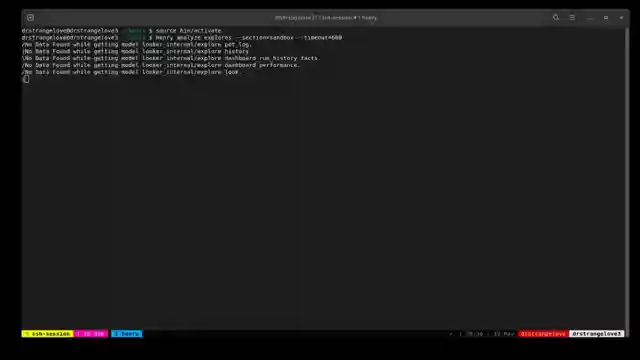
Task: Switch to the pink tmux window tab
Action: coord(91,334)
